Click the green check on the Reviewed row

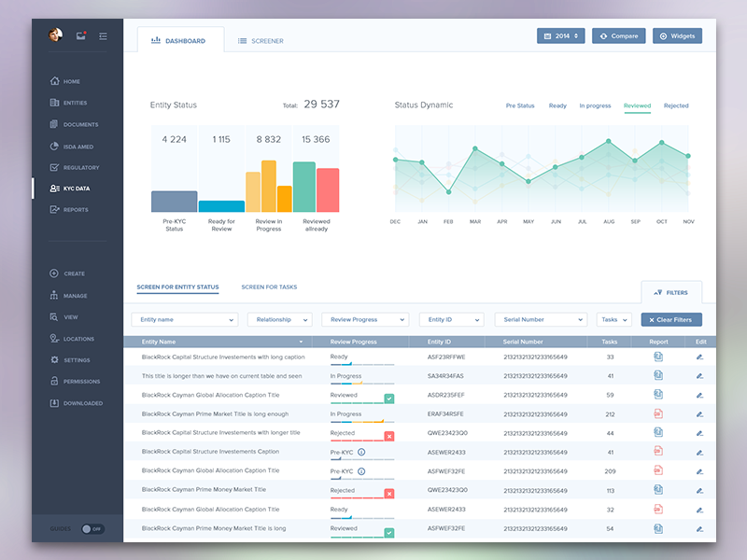[390, 397]
